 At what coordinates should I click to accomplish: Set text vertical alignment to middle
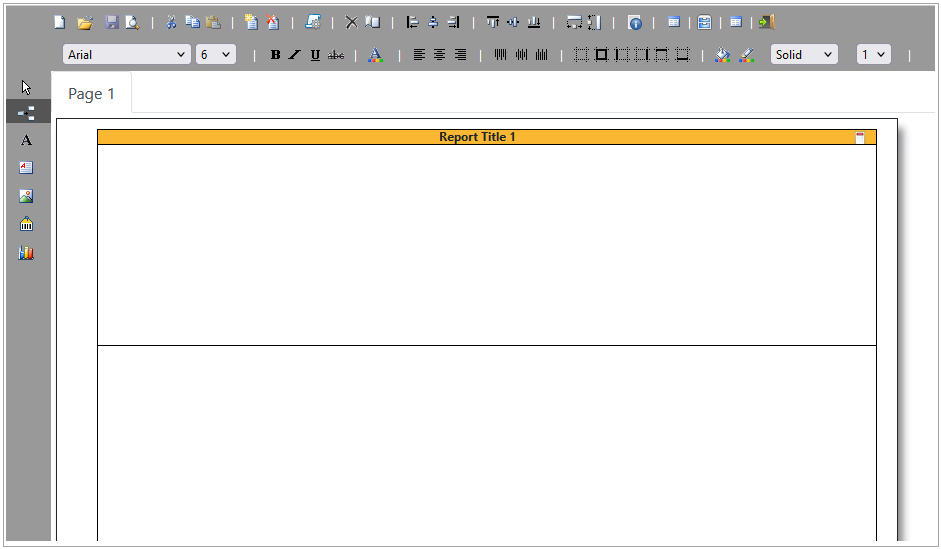click(521, 55)
